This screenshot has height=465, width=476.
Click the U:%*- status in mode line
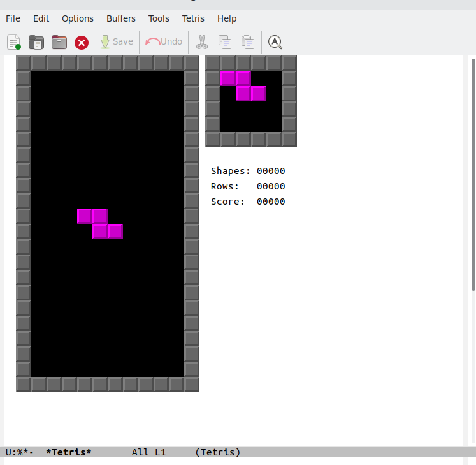pyautogui.click(x=19, y=452)
